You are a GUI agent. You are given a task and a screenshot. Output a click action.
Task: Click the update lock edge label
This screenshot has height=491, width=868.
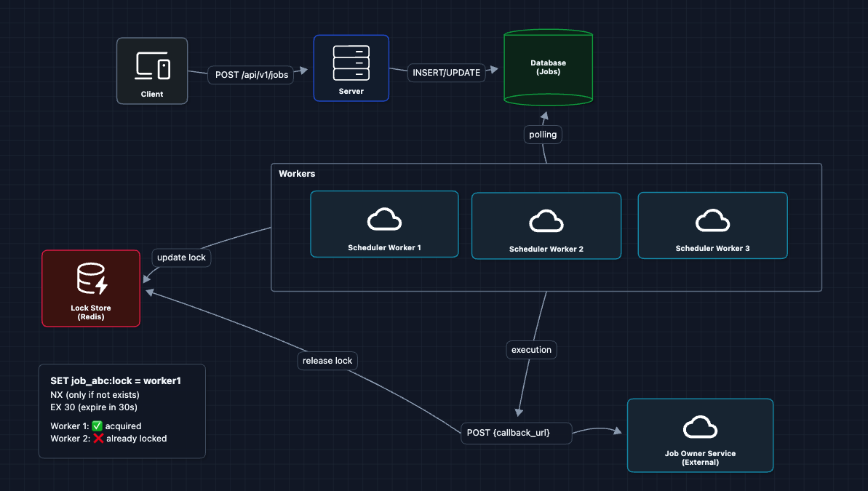(x=181, y=258)
